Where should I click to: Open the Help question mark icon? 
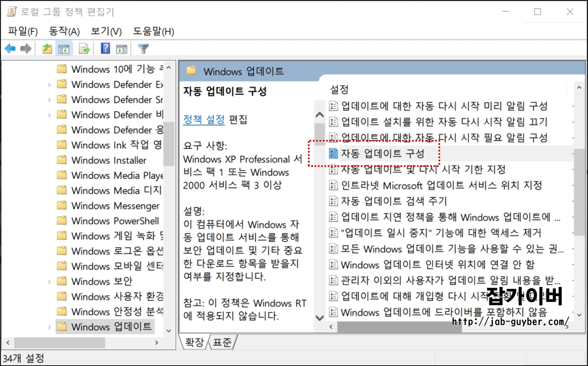click(105, 48)
